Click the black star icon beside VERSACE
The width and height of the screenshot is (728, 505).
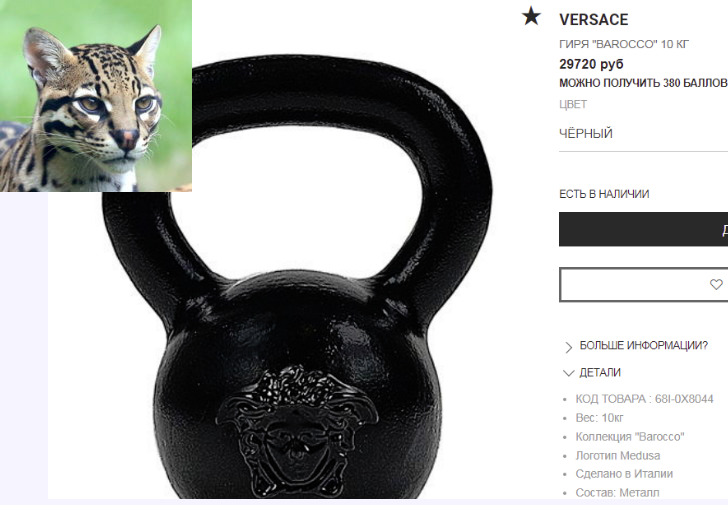531,16
